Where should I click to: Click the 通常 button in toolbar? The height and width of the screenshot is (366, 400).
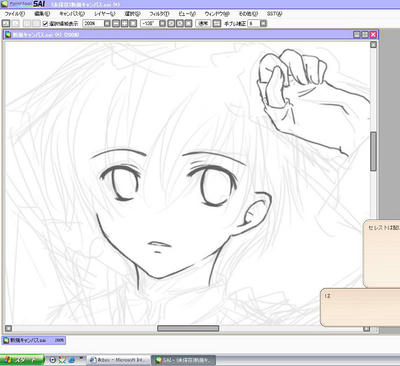tap(203, 23)
